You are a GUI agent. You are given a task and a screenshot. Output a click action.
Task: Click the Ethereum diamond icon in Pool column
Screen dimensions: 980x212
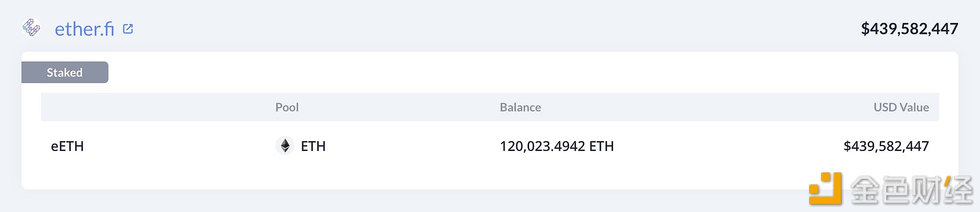(285, 146)
